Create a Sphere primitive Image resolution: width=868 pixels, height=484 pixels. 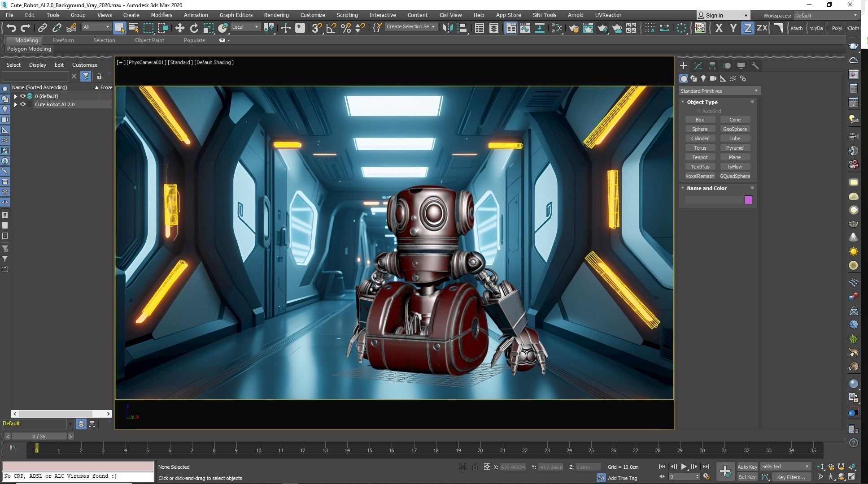click(700, 129)
